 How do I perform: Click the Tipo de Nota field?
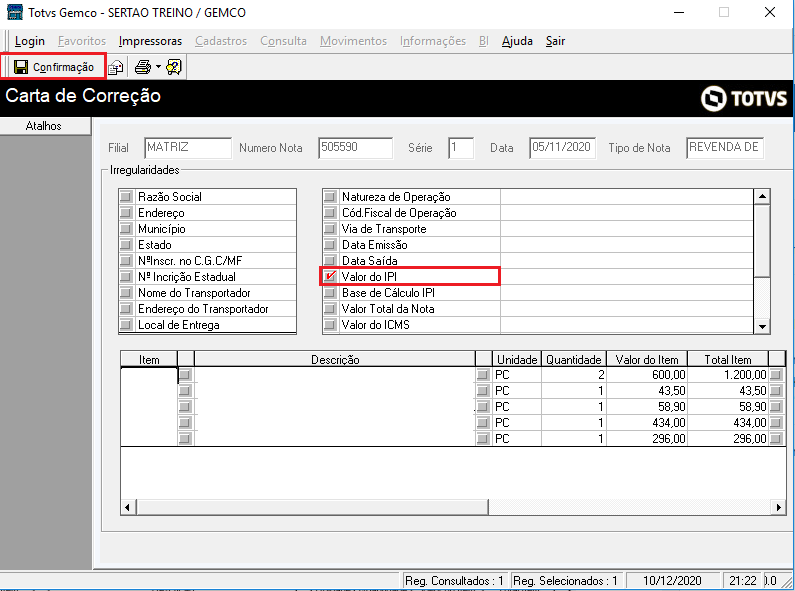725,147
